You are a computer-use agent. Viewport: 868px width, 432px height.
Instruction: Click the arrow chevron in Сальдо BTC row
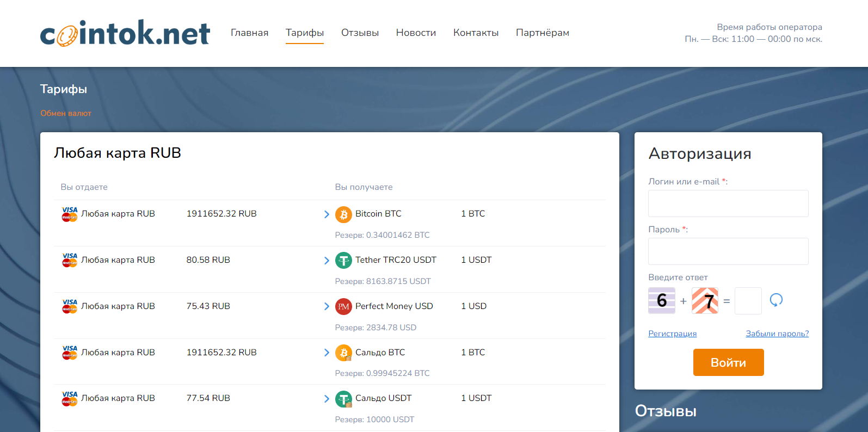[327, 353]
